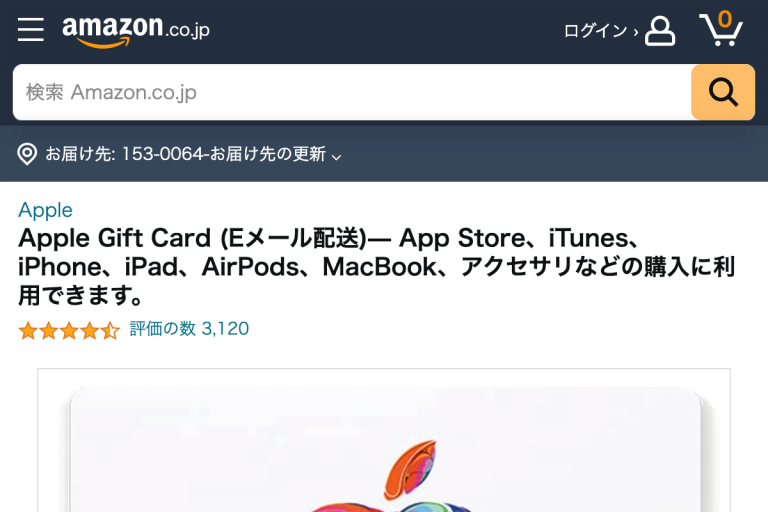Click the location pin icon
This screenshot has width=768, height=512.
point(27,154)
